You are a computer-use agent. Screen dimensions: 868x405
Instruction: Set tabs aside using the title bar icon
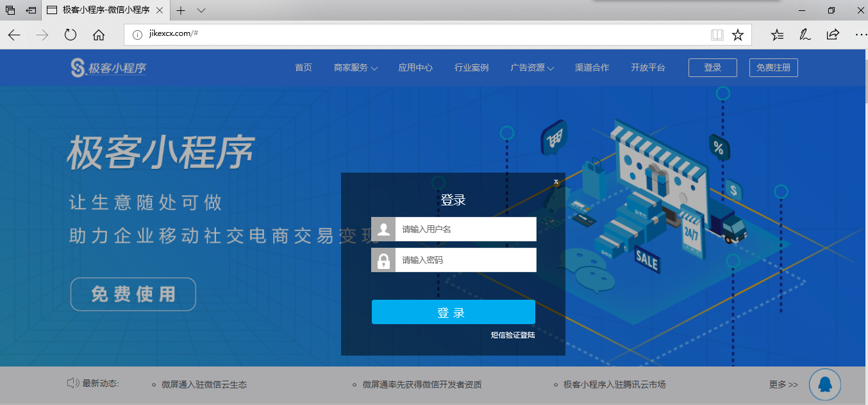coord(31,10)
